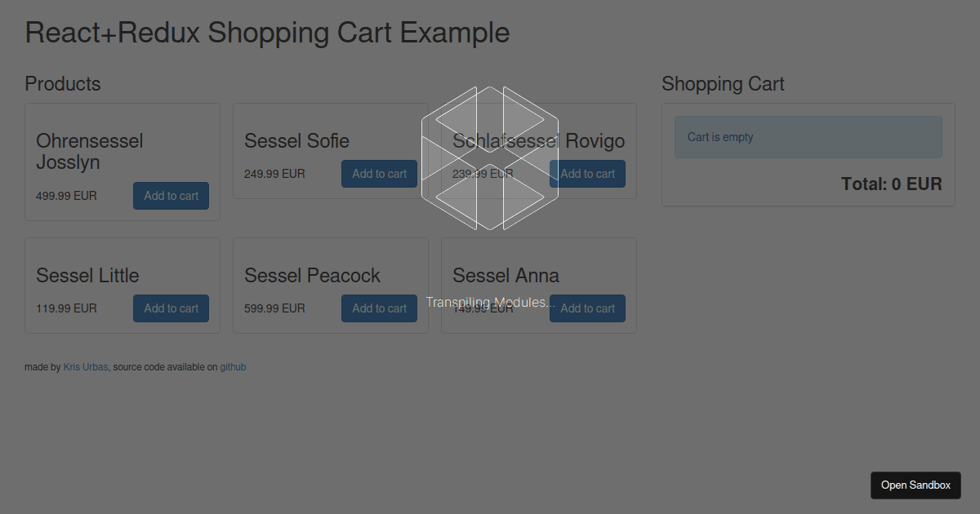The width and height of the screenshot is (980, 514).
Task: Add Schlafsessel Rovigo to cart
Action: (x=587, y=174)
